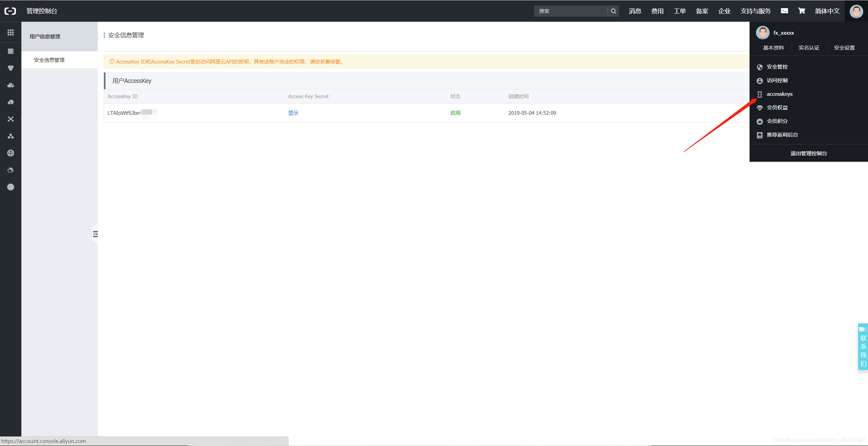Screen dimensions: 868x446
Task: Click the shopping cart icon
Action: pyautogui.click(x=801, y=11)
